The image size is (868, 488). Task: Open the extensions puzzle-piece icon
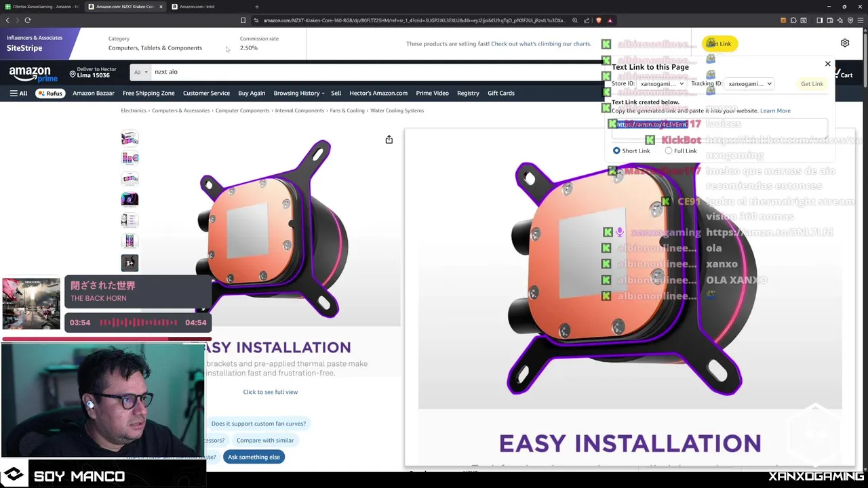(x=793, y=20)
